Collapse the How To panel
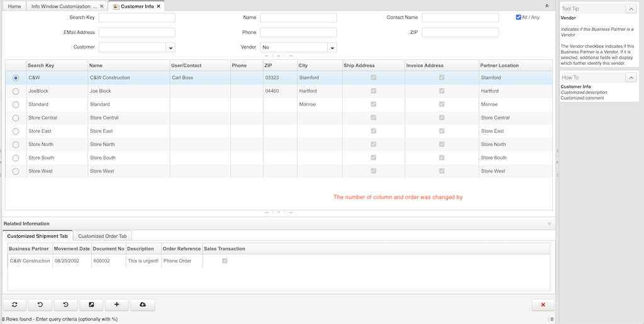 point(631,77)
